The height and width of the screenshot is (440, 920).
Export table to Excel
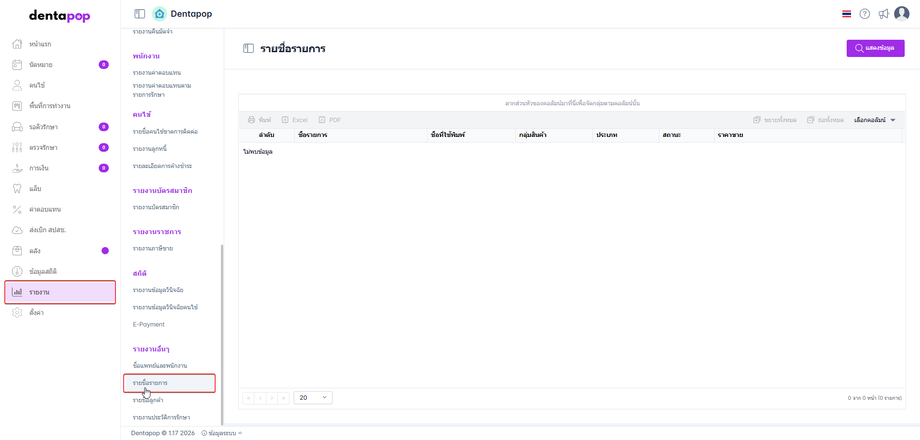(295, 120)
